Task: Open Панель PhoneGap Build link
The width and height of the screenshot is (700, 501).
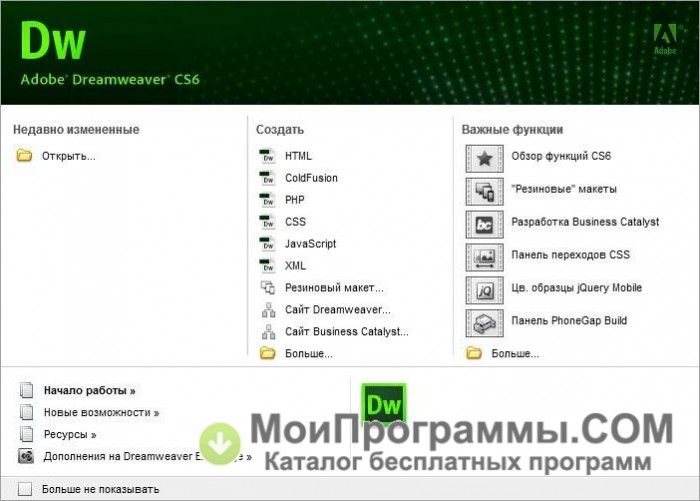Action: point(569,321)
